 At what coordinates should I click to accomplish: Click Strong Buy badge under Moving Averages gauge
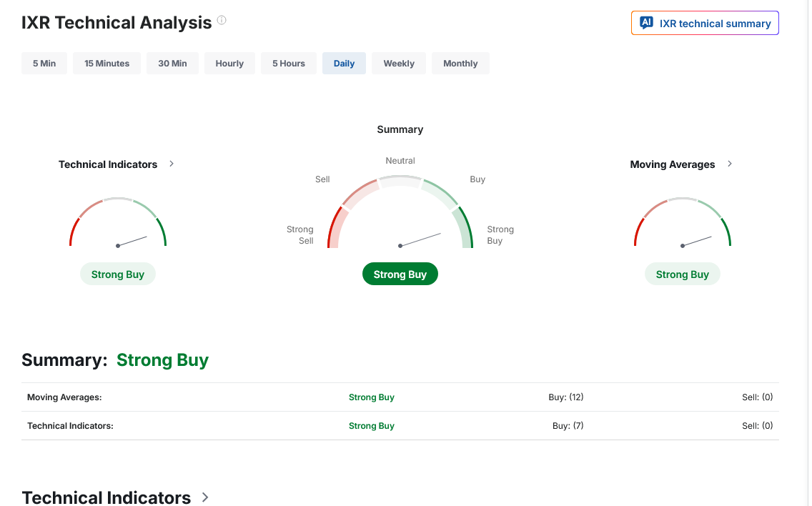[x=682, y=274]
